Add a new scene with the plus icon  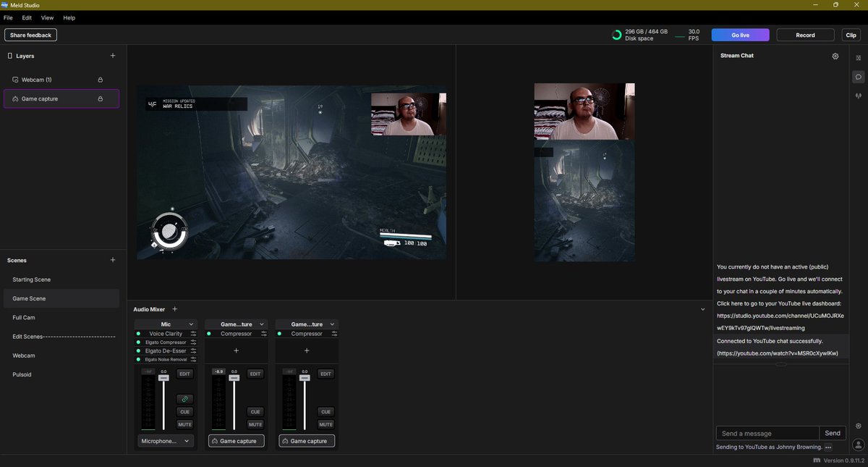click(x=112, y=260)
